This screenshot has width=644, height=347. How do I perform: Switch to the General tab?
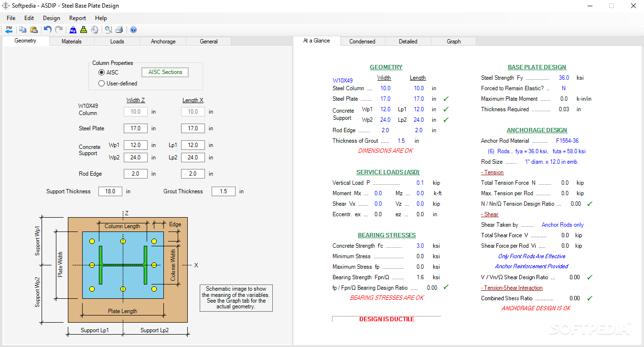(209, 42)
